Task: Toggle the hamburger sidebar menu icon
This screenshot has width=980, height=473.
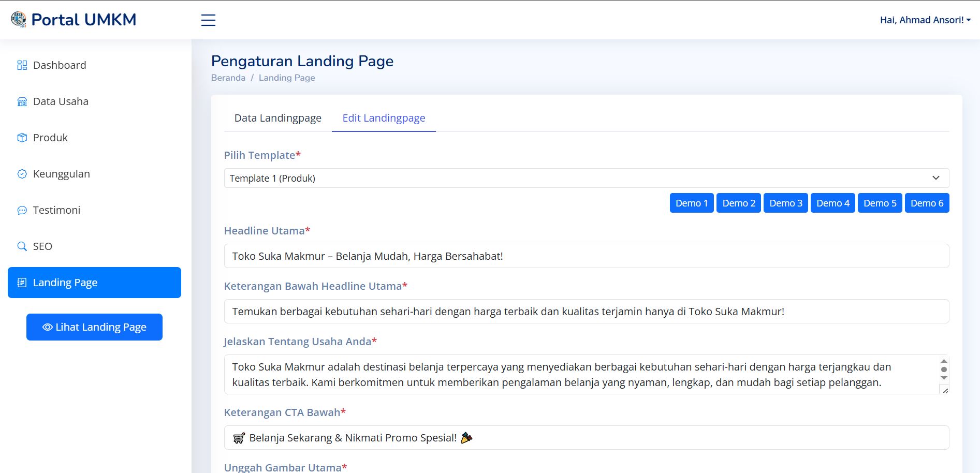Action: point(208,20)
